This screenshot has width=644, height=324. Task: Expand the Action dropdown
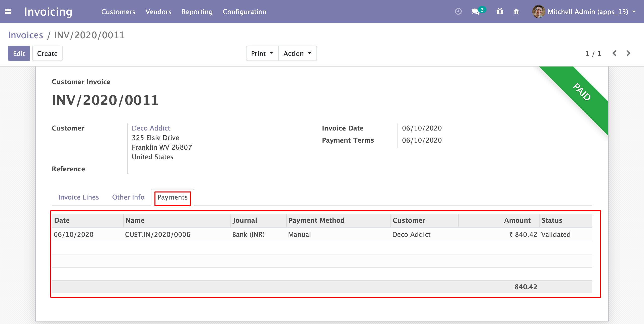[x=297, y=53]
